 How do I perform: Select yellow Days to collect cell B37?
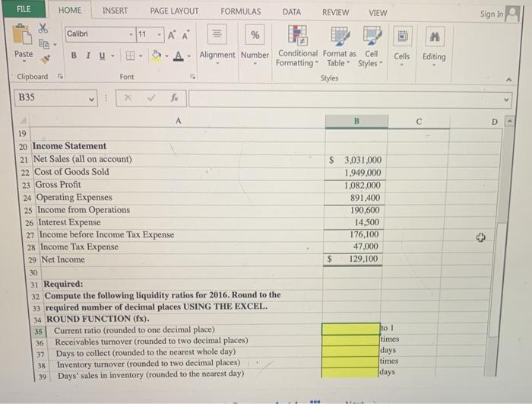(350, 351)
